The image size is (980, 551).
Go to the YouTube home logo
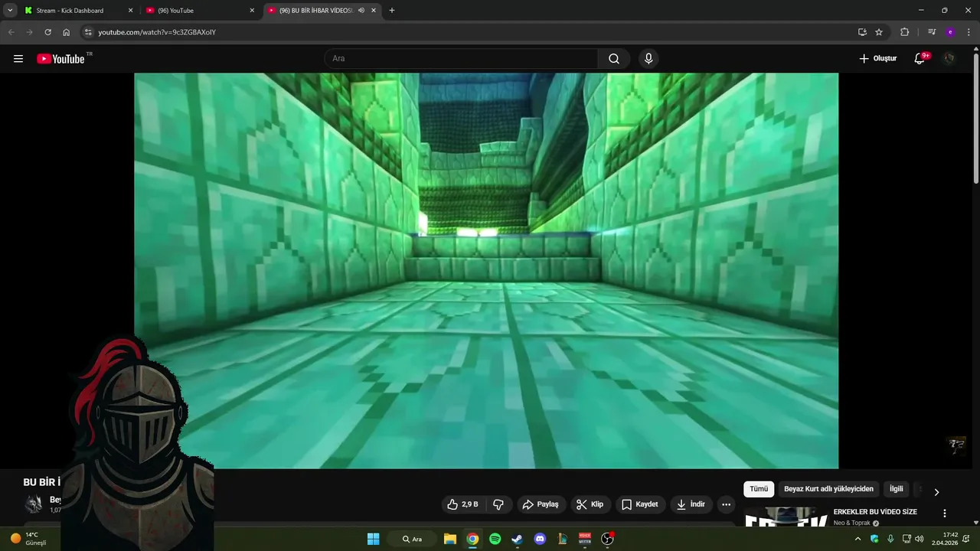point(60,59)
